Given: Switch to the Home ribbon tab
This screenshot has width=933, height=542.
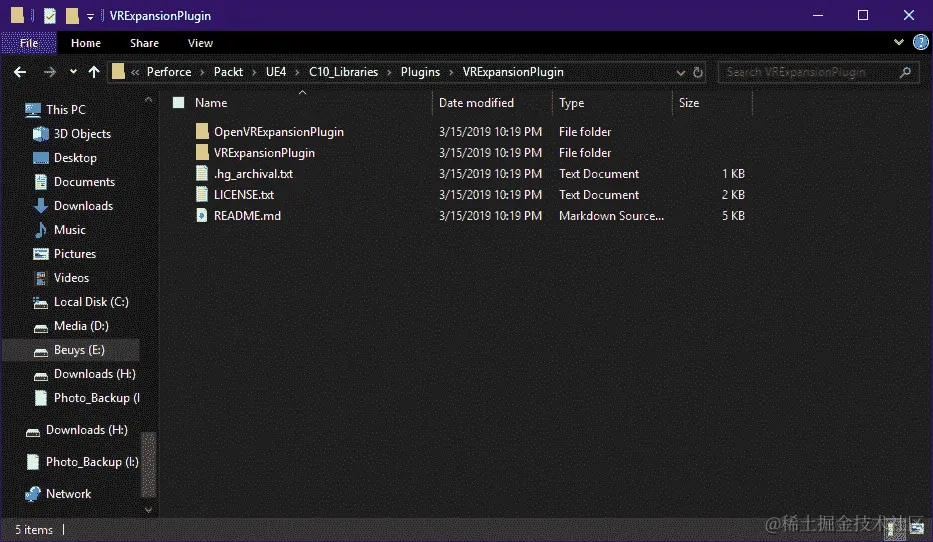Looking at the screenshot, I should [x=86, y=43].
